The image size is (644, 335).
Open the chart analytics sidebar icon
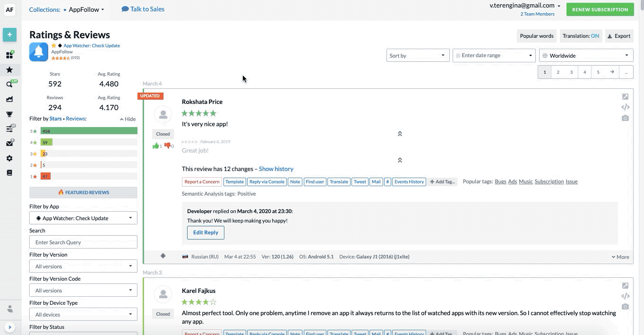coord(9,99)
